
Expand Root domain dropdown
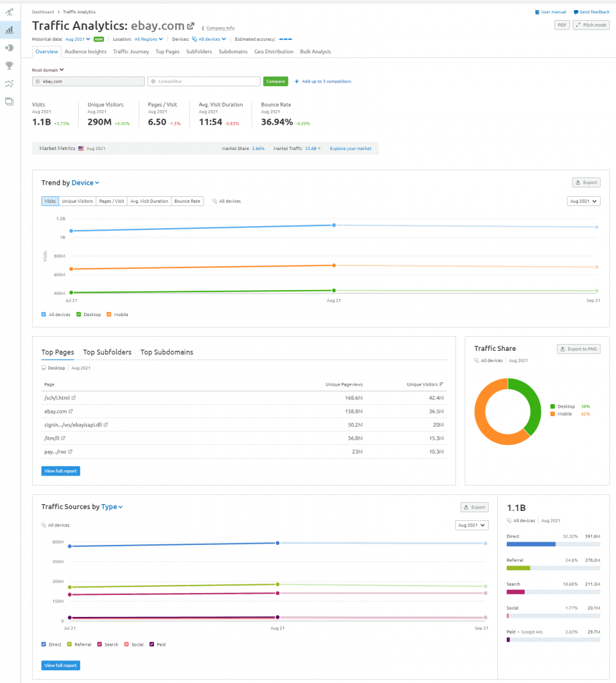[48, 70]
